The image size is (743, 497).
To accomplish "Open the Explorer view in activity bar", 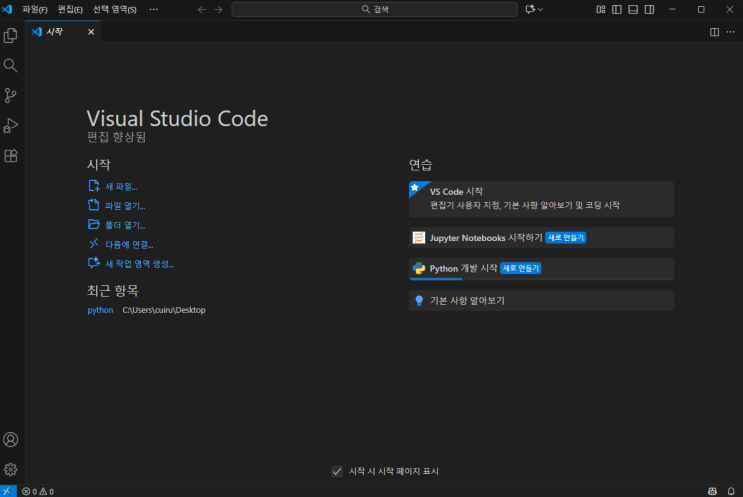I will click(x=11, y=35).
